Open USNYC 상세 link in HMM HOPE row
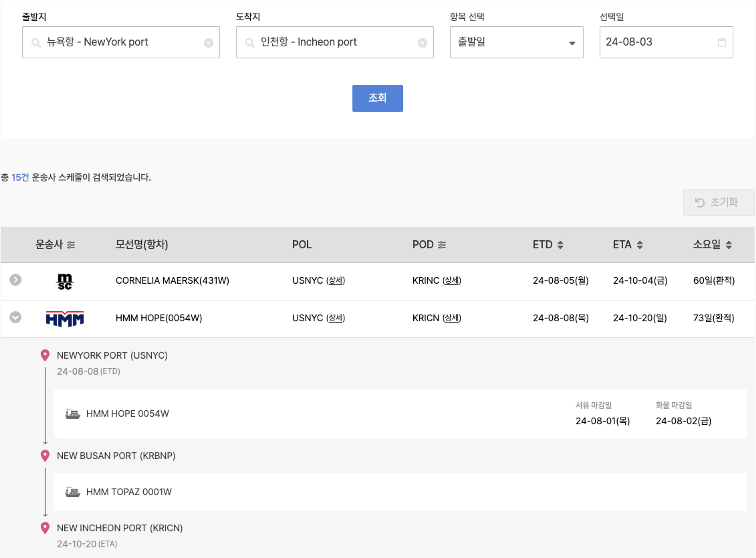 335,318
